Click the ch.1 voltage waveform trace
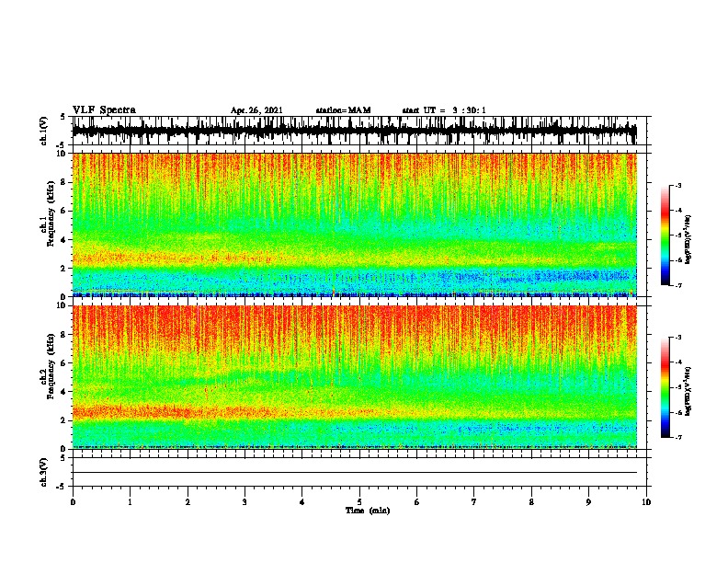Viewport: 728px width, 563px height. tap(354, 131)
